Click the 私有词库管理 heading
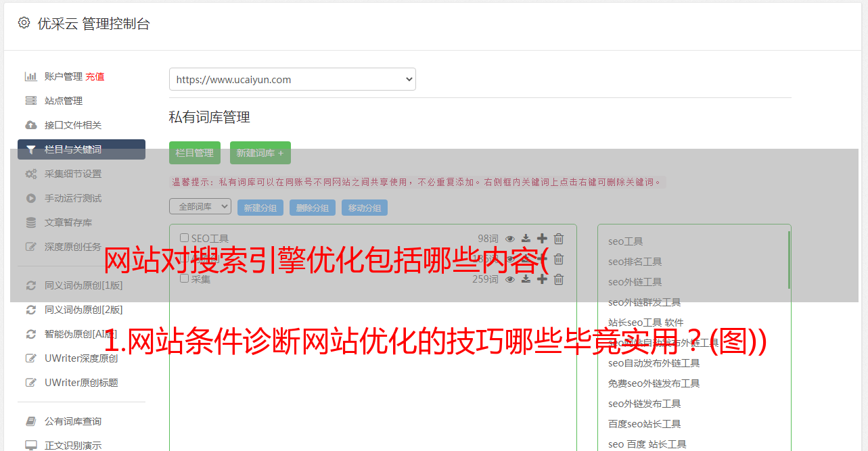Screen dimensions: 868x451 [x=210, y=117]
